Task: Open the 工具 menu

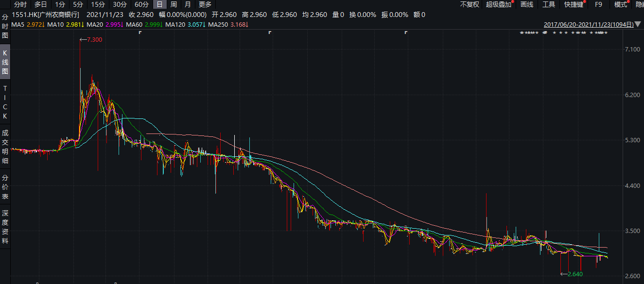Action: pyautogui.click(x=549, y=4)
